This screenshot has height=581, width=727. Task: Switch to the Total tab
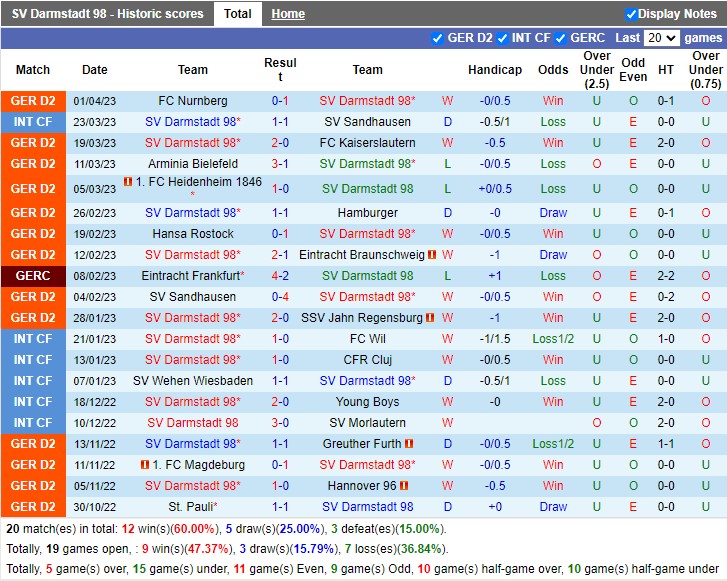[x=237, y=14]
